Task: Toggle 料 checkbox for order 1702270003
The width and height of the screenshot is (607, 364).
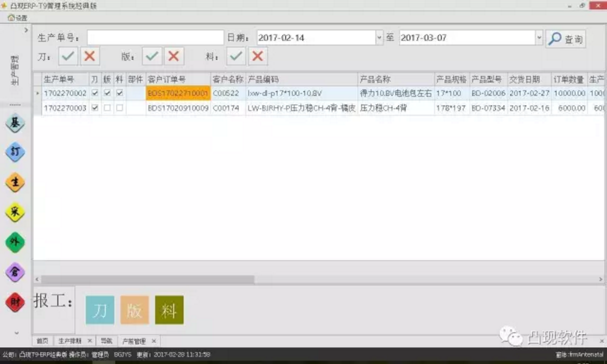Action: click(119, 108)
